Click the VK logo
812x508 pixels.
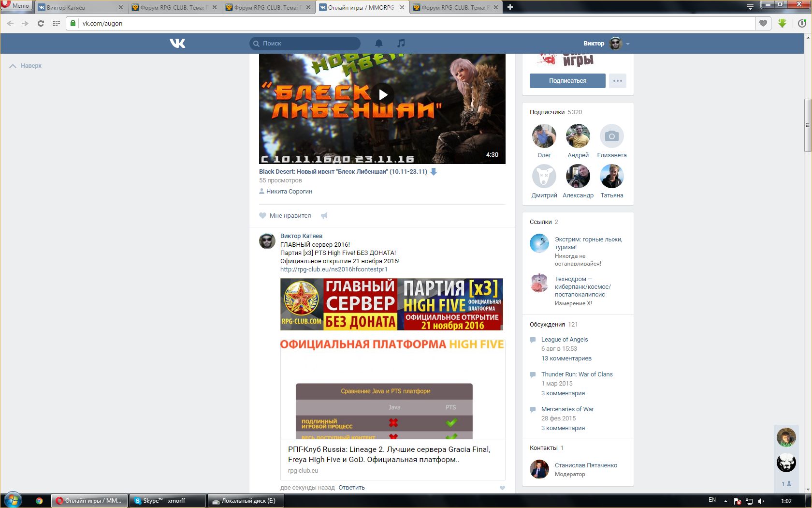click(x=177, y=44)
